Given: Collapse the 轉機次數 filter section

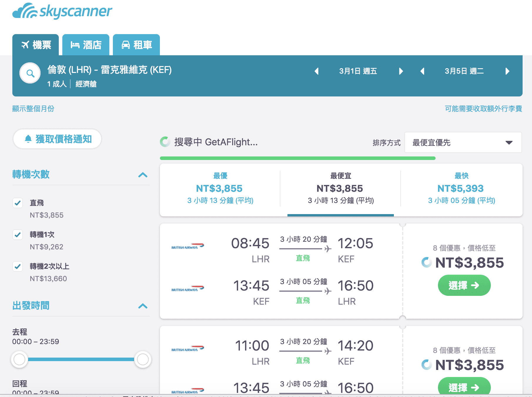Looking at the screenshot, I should point(143,175).
